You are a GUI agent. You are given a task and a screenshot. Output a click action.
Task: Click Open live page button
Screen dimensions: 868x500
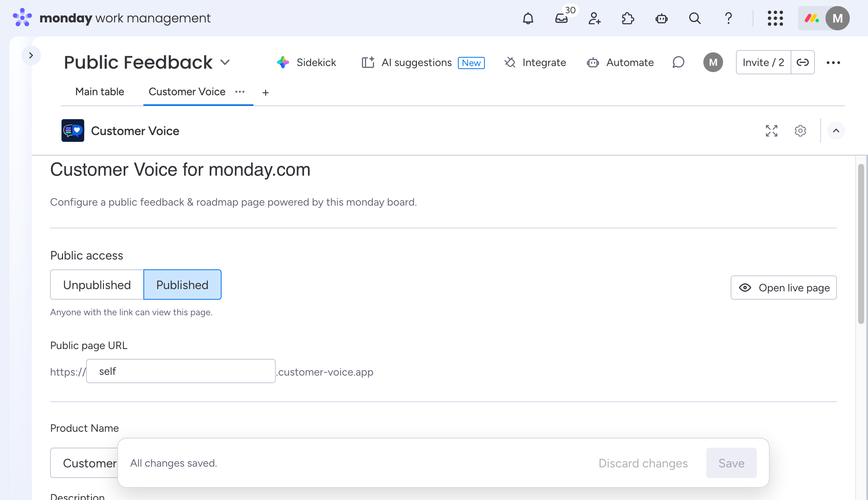tap(784, 288)
